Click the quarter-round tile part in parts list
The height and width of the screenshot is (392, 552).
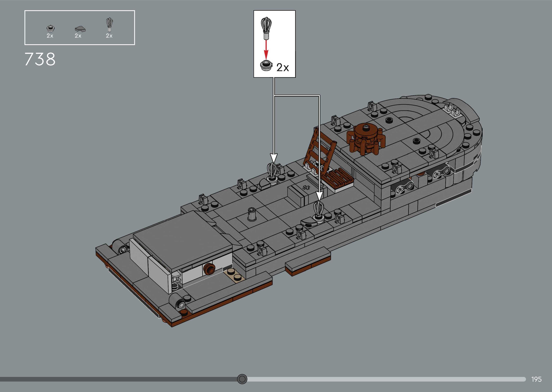pyautogui.click(x=80, y=29)
